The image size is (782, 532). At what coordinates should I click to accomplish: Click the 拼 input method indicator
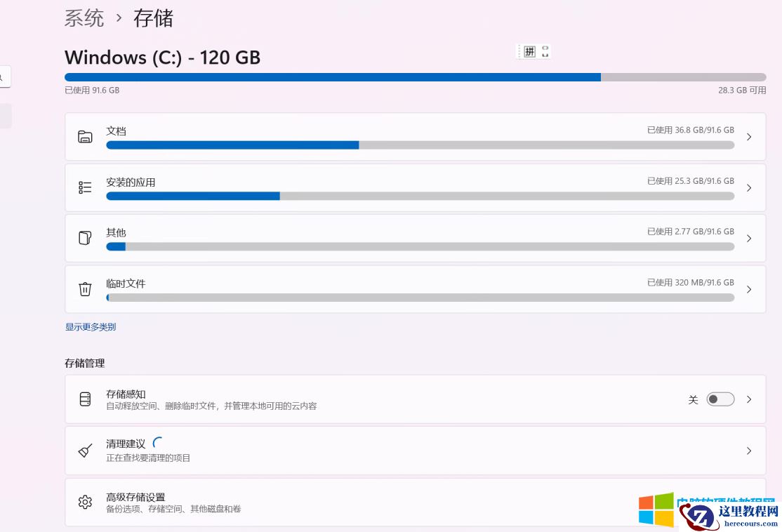click(529, 51)
